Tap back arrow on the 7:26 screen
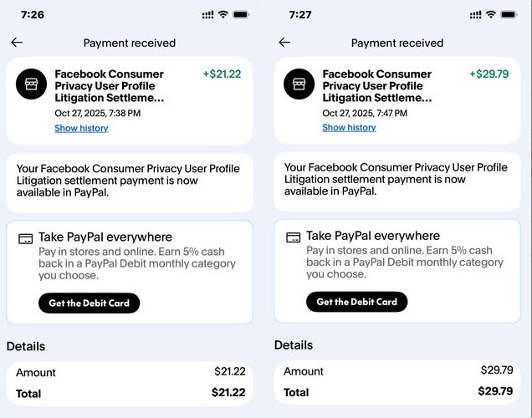Image resolution: width=532 pixels, height=418 pixels. [17, 43]
